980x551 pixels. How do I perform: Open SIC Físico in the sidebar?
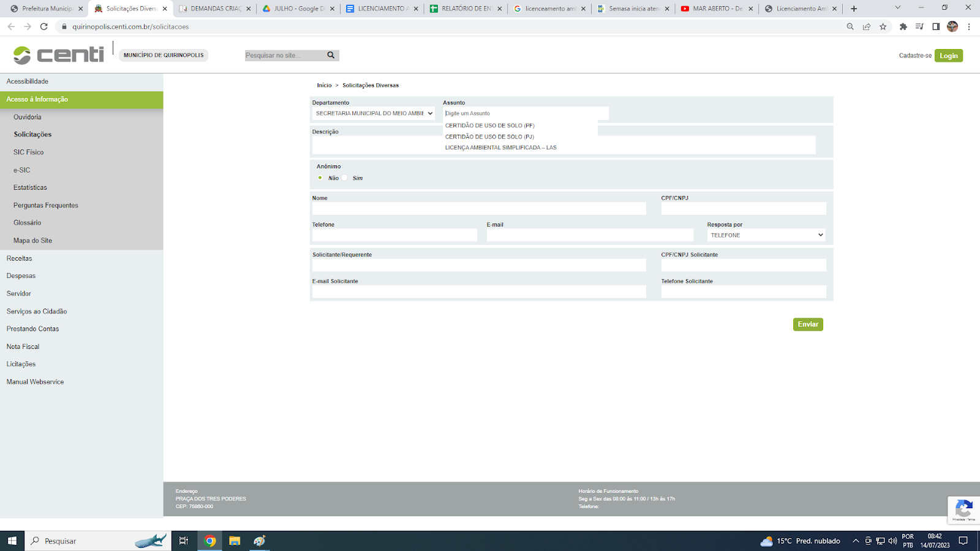pyautogui.click(x=29, y=152)
